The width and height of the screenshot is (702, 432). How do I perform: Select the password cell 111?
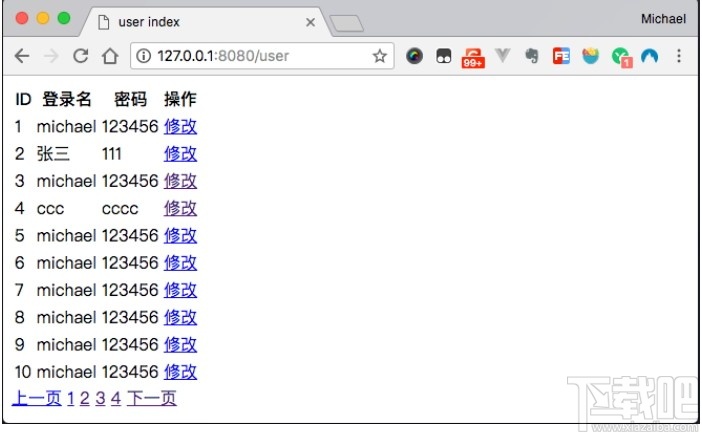tap(112, 154)
